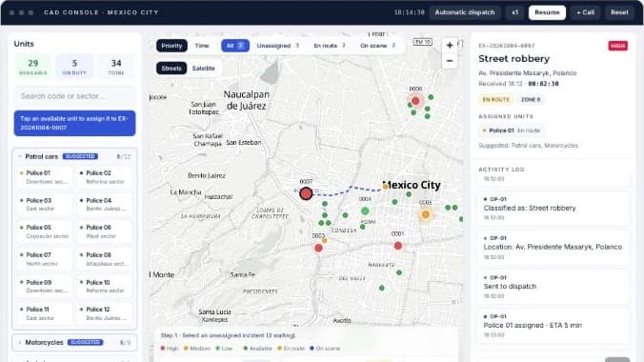
Task: Select unit Police 03
Action: [45, 204]
